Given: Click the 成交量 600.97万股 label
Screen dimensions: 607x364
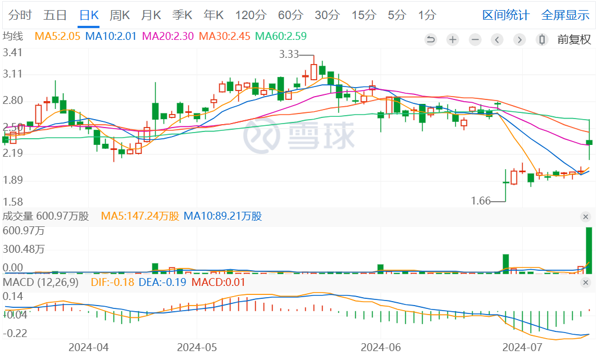Looking at the screenshot, I should pos(46,216).
